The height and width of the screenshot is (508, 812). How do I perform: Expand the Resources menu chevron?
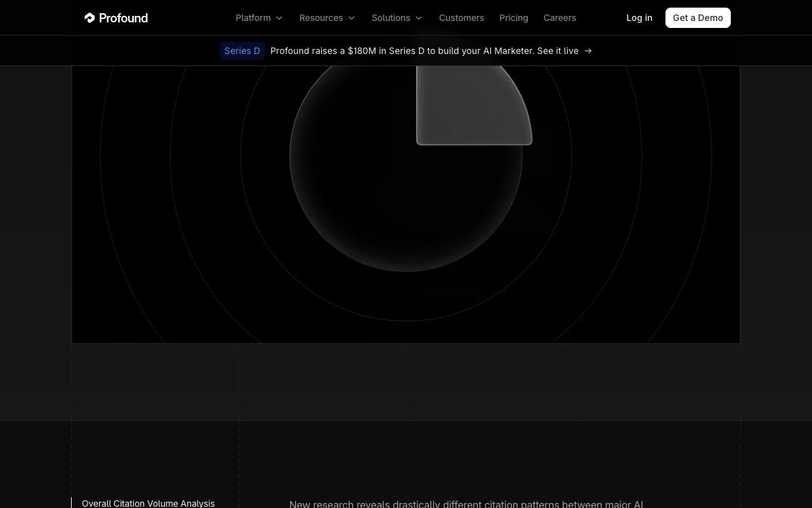351,18
